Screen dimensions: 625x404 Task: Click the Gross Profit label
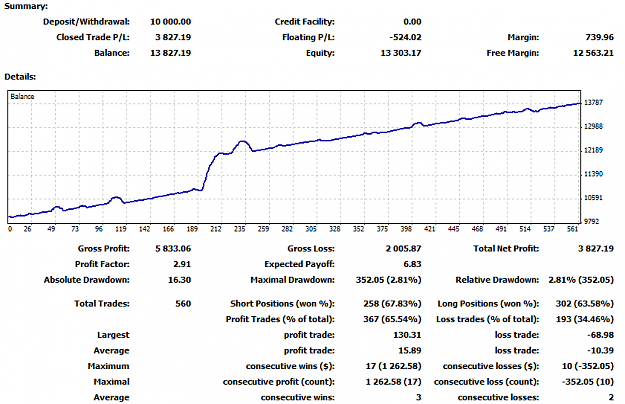point(104,249)
